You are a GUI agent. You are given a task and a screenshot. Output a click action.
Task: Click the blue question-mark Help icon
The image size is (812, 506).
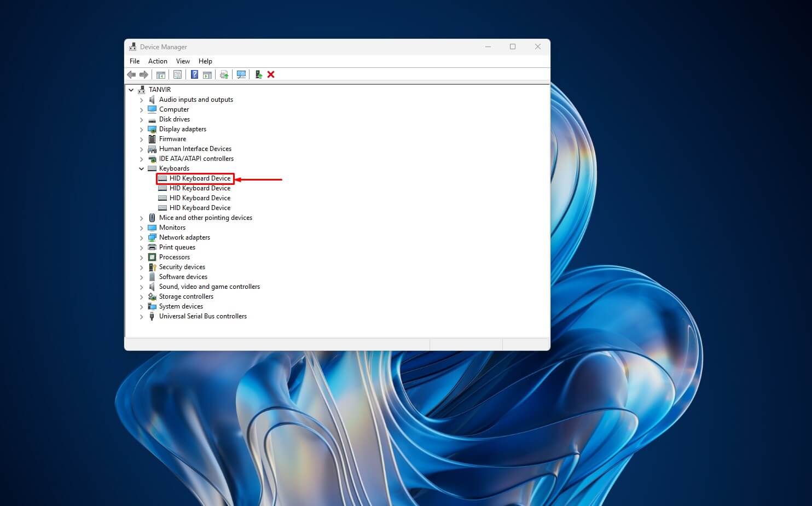[194, 74]
